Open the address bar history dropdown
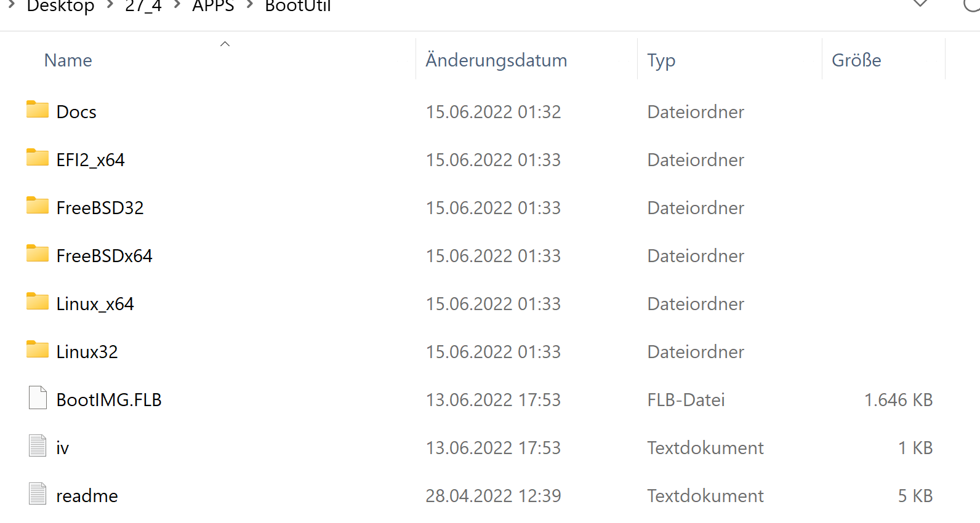The height and width of the screenshot is (523, 980). [920, 4]
